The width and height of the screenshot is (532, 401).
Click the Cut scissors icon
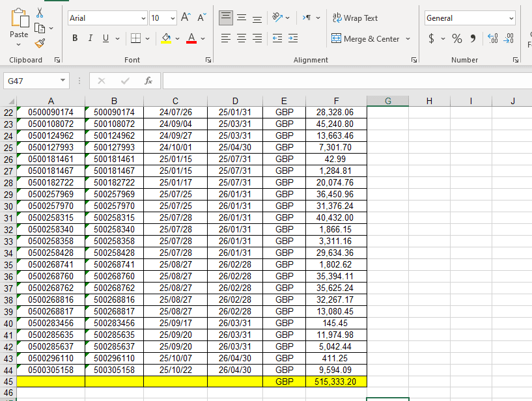tap(40, 13)
